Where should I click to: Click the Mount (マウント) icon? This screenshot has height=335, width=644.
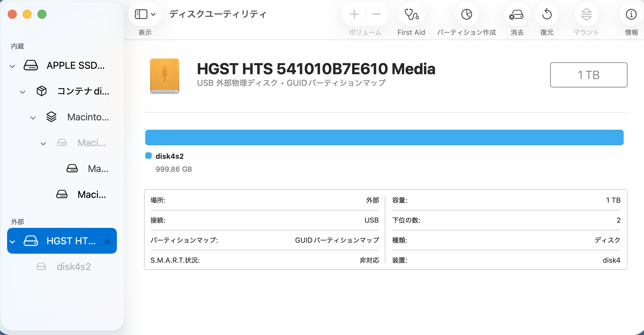point(587,14)
